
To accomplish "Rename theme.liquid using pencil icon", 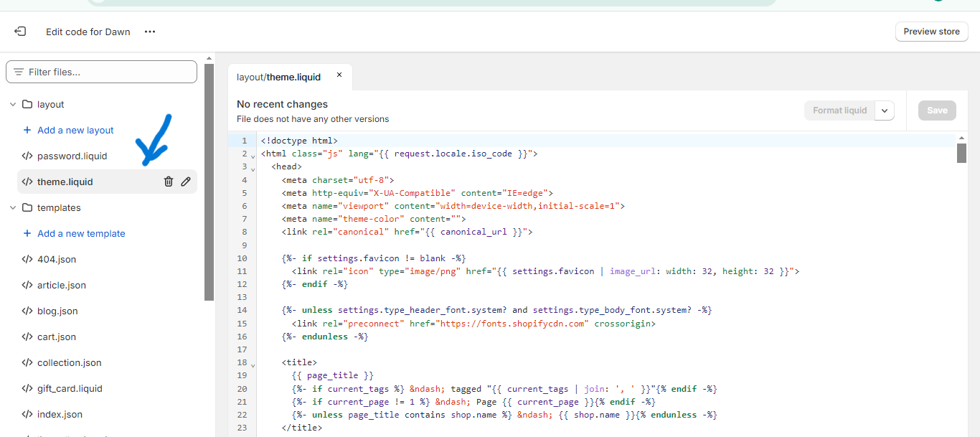I will coord(186,182).
